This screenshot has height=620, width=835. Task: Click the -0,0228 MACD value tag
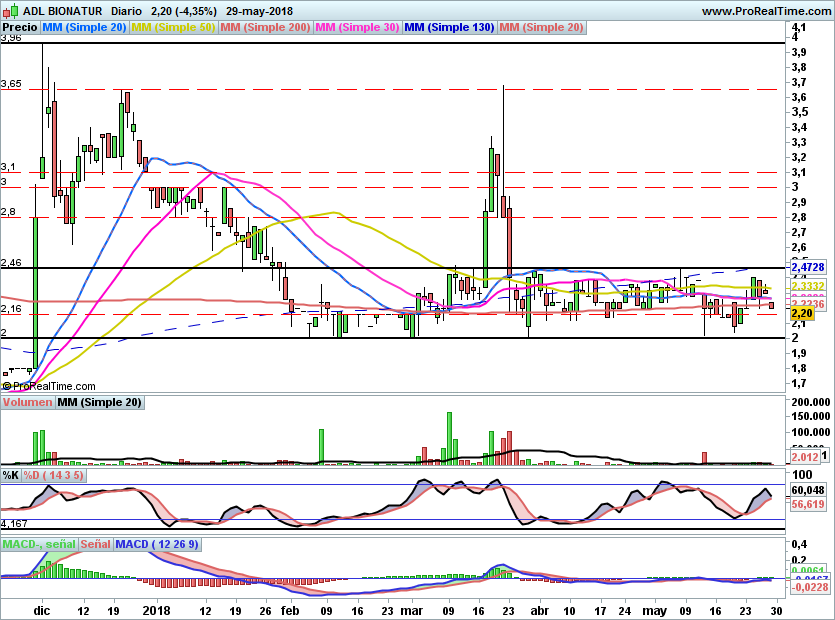809,587
